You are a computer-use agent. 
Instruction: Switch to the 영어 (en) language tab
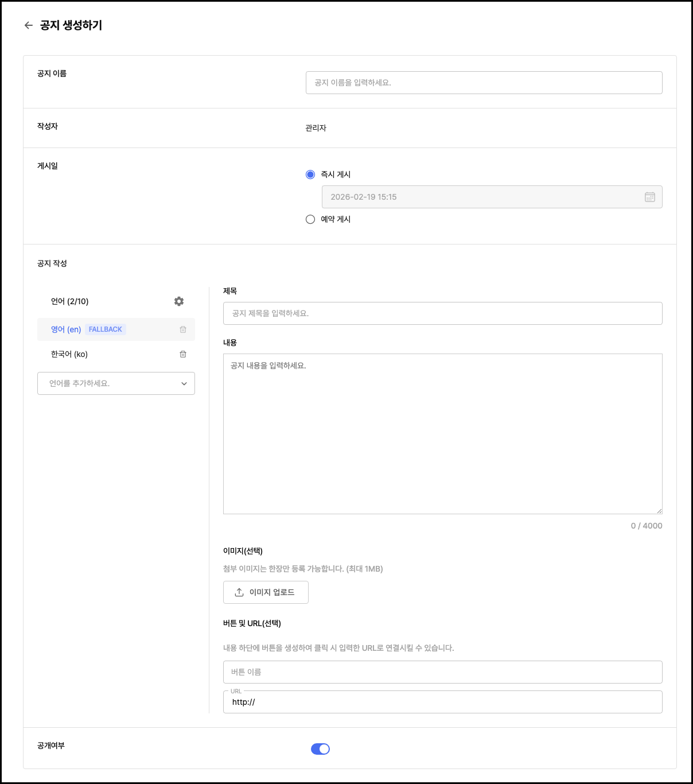(x=66, y=329)
